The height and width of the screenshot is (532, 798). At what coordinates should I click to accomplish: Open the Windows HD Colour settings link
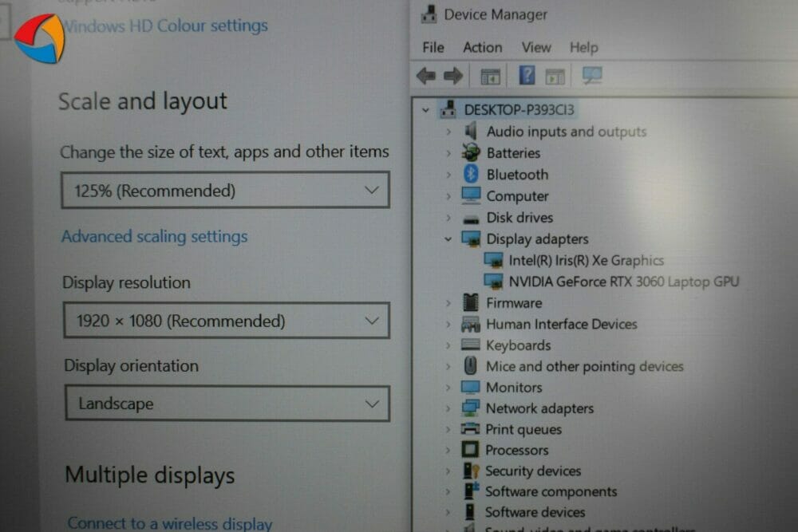pyautogui.click(x=166, y=26)
